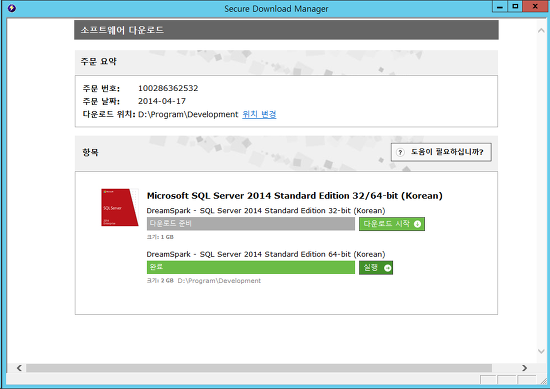Click the 도움이 필요하십니까? help button

coord(441,152)
